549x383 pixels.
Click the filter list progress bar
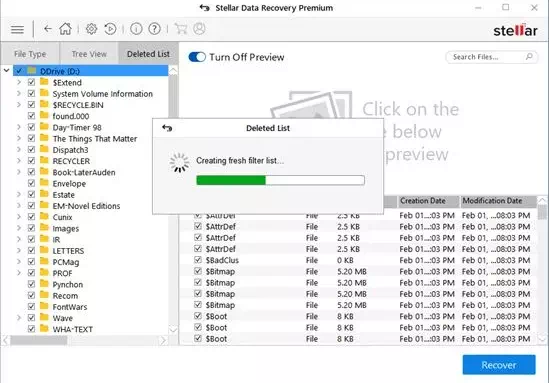[280, 180]
